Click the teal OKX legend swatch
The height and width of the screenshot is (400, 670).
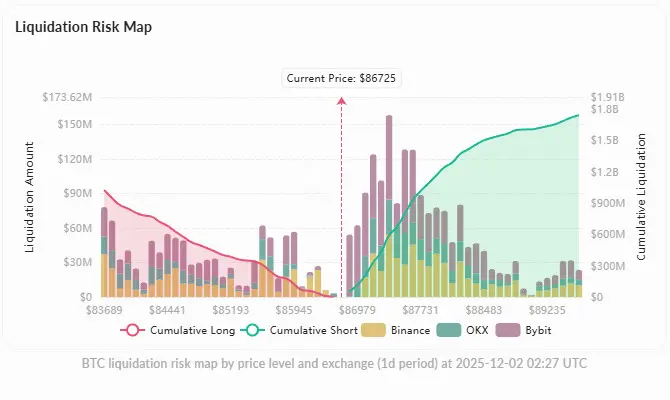[x=455, y=330]
